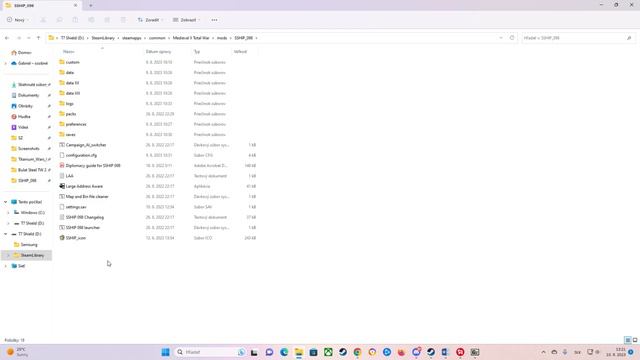Open the Domov home item in sidebar
The image size is (640, 360).
(x=21, y=53)
